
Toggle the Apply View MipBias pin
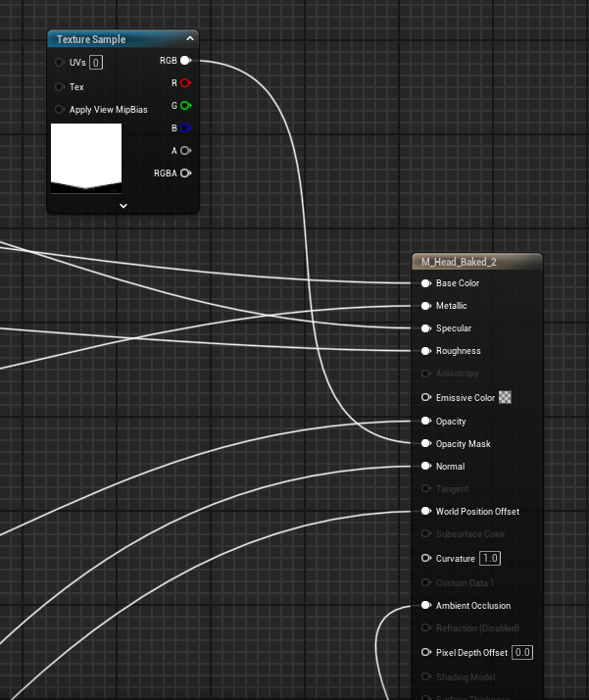coord(61,110)
